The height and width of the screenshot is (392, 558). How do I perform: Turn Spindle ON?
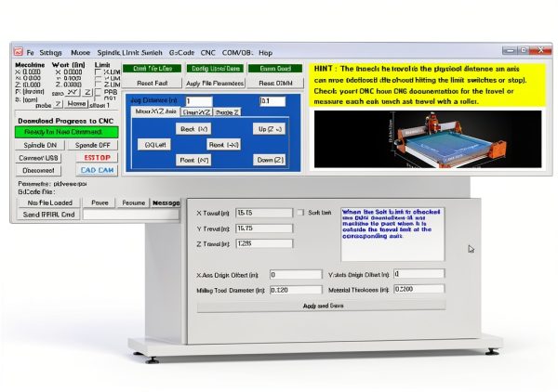coord(40,145)
